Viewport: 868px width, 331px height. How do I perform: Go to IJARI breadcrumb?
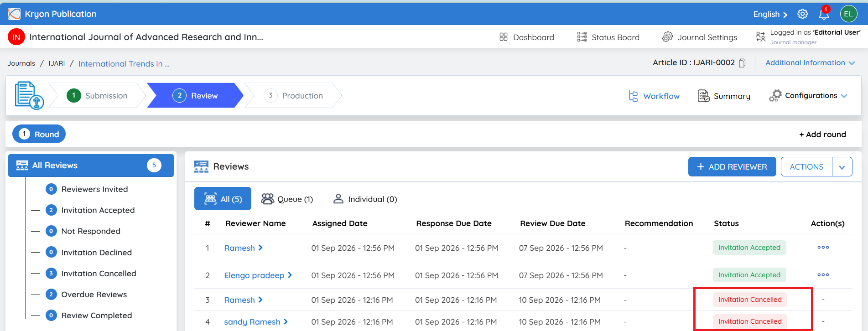[x=57, y=63]
